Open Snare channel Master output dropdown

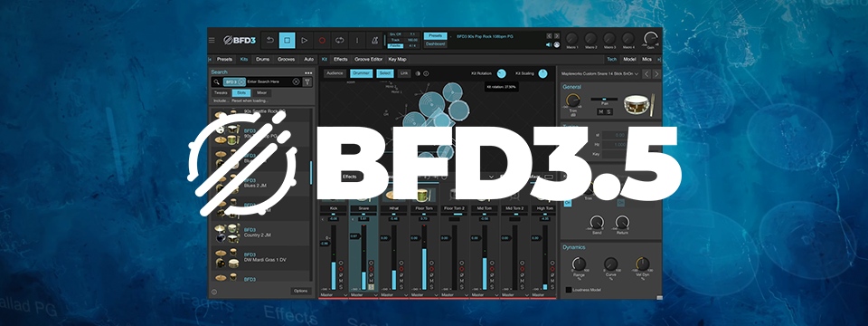point(364,295)
